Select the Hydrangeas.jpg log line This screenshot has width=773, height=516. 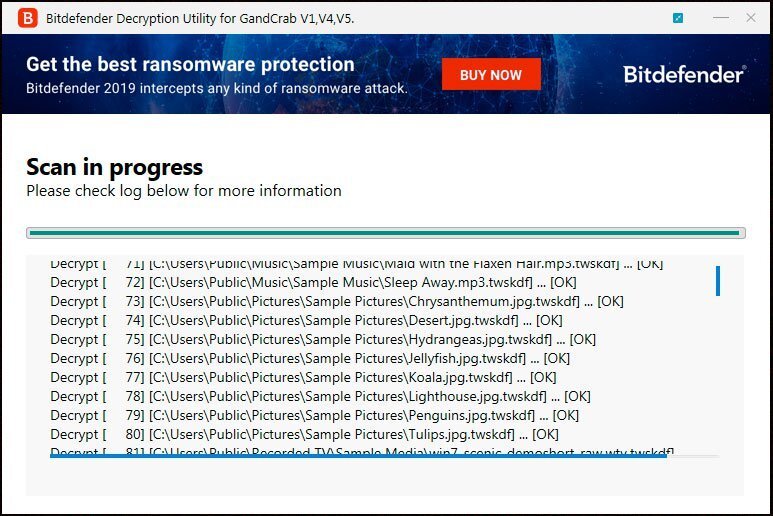[x=323, y=339]
